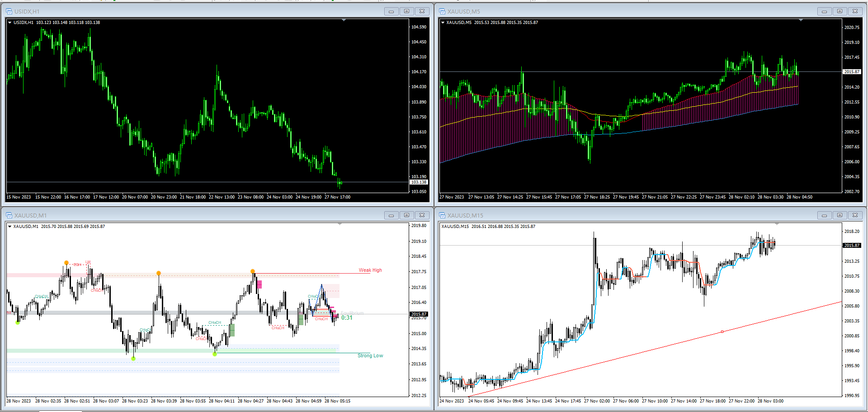
Task: Click the chart shift marker on the XAUUSD,M5 chart
Action: [x=801, y=20]
